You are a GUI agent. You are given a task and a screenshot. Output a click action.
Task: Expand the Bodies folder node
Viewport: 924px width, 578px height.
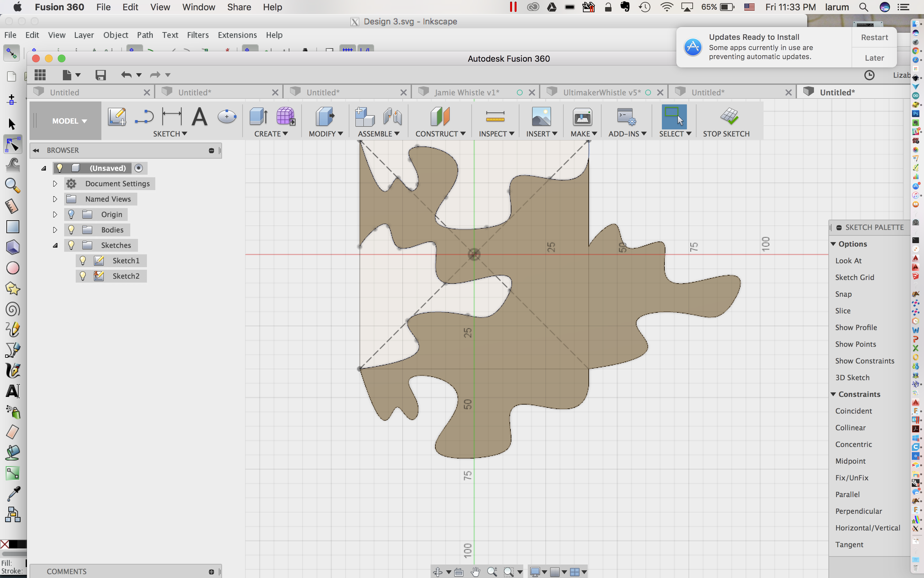pos(55,230)
